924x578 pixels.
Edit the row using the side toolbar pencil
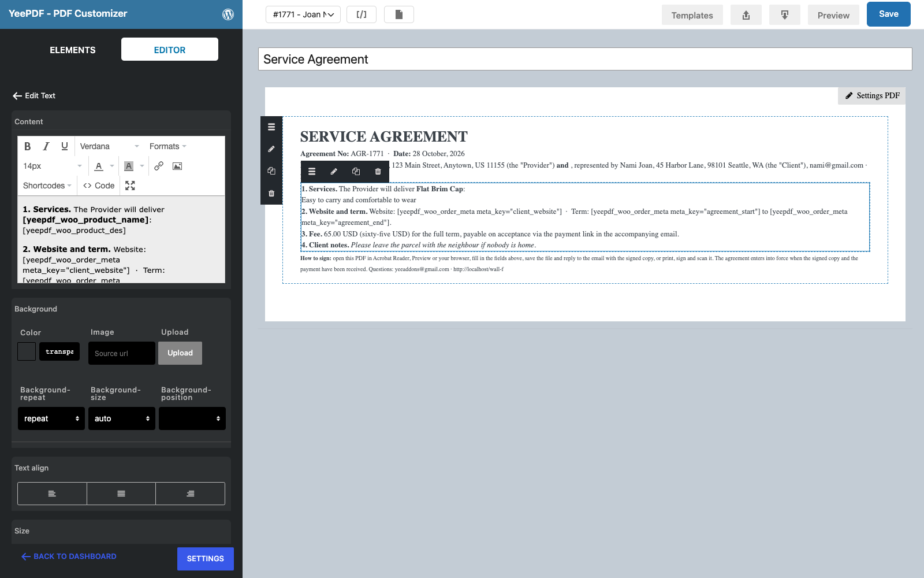tap(271, 149)
